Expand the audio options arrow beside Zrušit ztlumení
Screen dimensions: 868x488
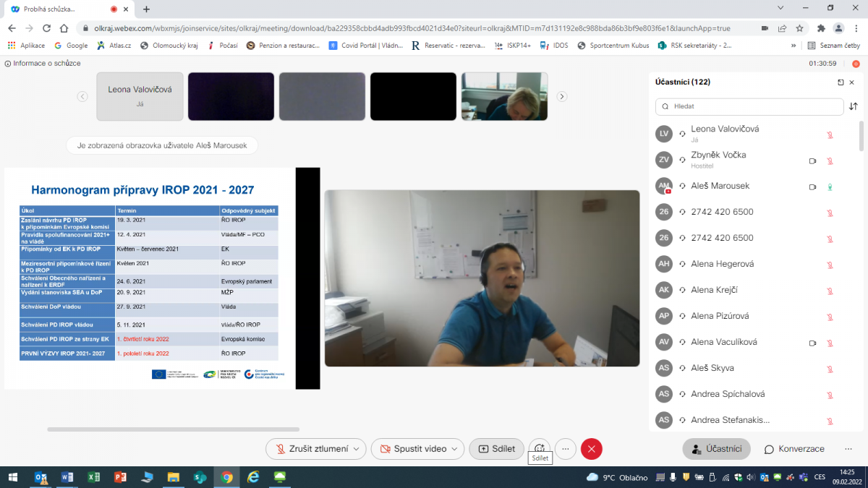click(x=356, y=449)
